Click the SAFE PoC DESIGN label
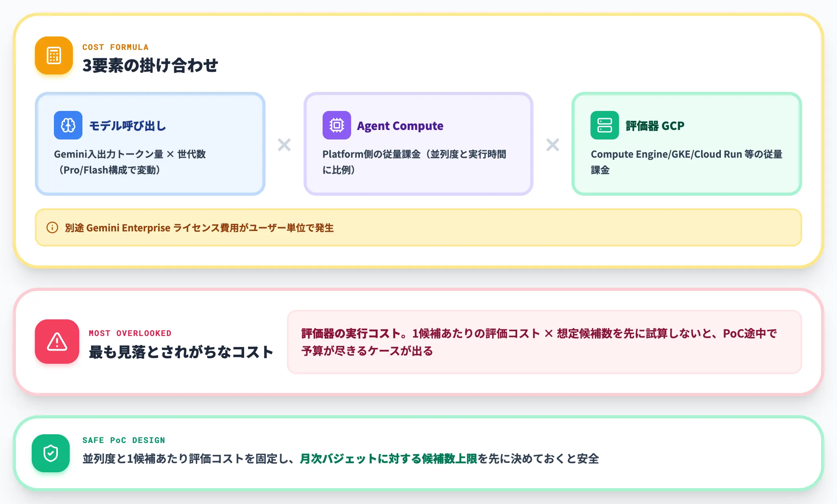Viewport: 837px width, 504px height. [x=124, y=440]
